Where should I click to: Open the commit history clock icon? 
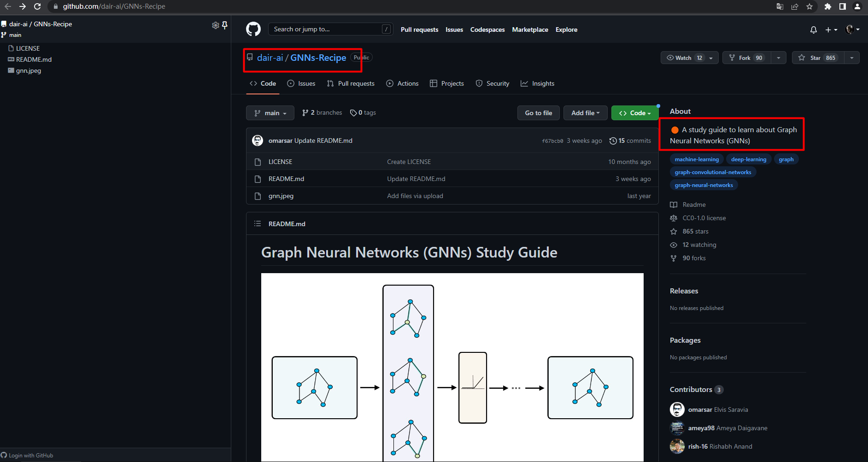(x=613, y=141)
